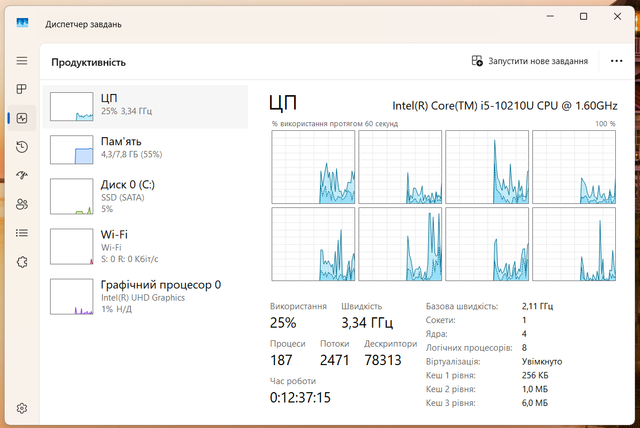Click the uptime value 0:12:37:15
640x428 pixels.
click(x=300, y=397)
